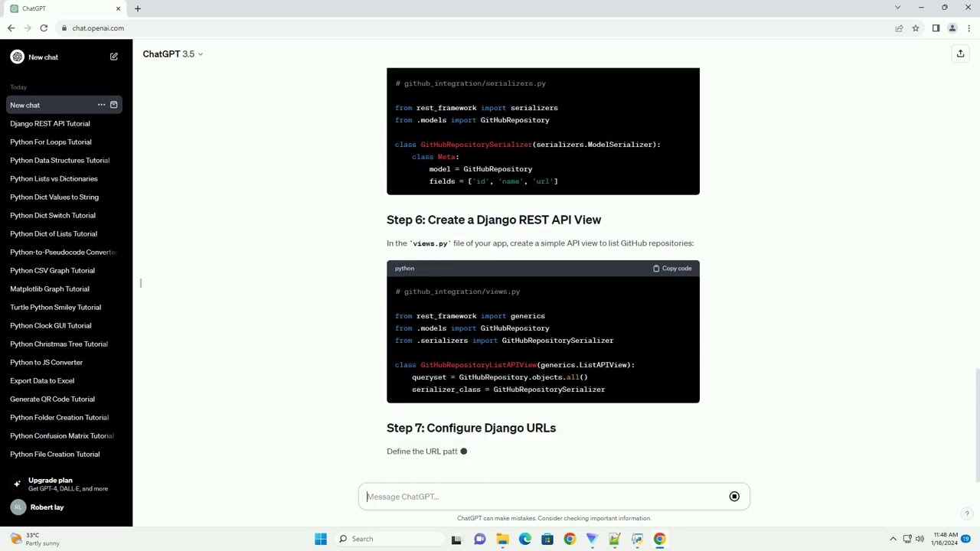Viewport: 980px width, 551px height.
Task: Archive the current New chat using the archive icon
Action: point(113,105)
